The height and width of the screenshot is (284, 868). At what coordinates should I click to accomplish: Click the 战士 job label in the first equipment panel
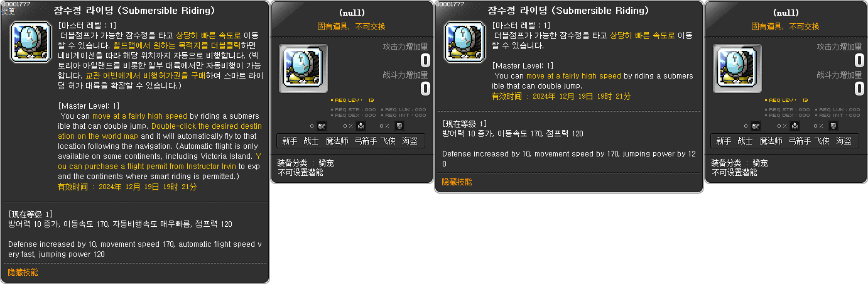pos(312,141)
